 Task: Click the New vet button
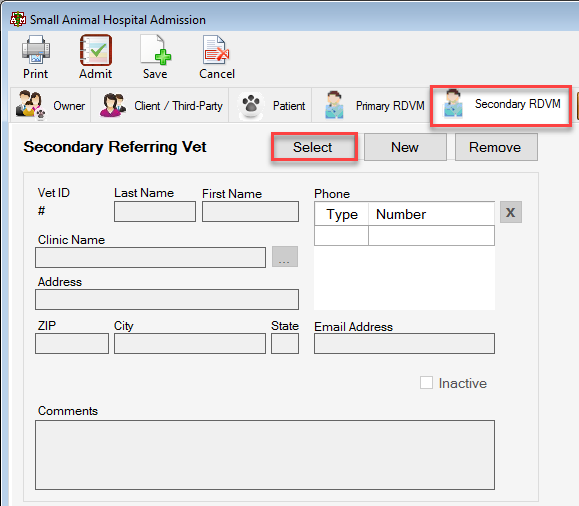(x=405, y=147)
